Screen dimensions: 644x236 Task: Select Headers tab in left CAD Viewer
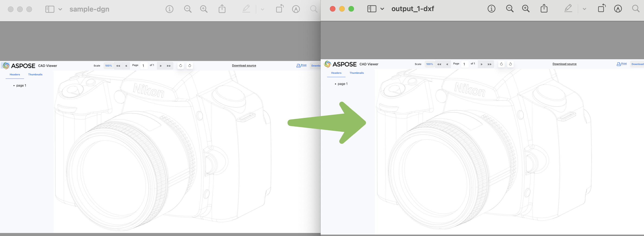point(15,75)
